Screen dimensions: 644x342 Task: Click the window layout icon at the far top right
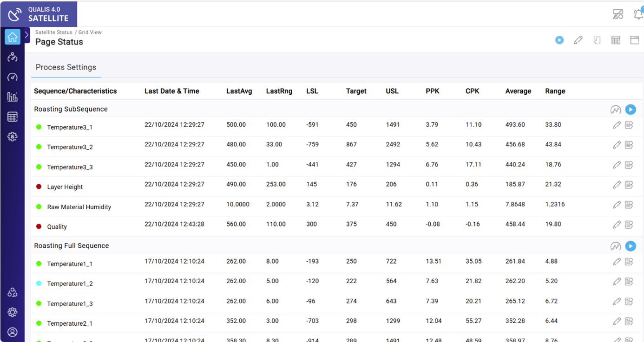(x=634, y=40)
